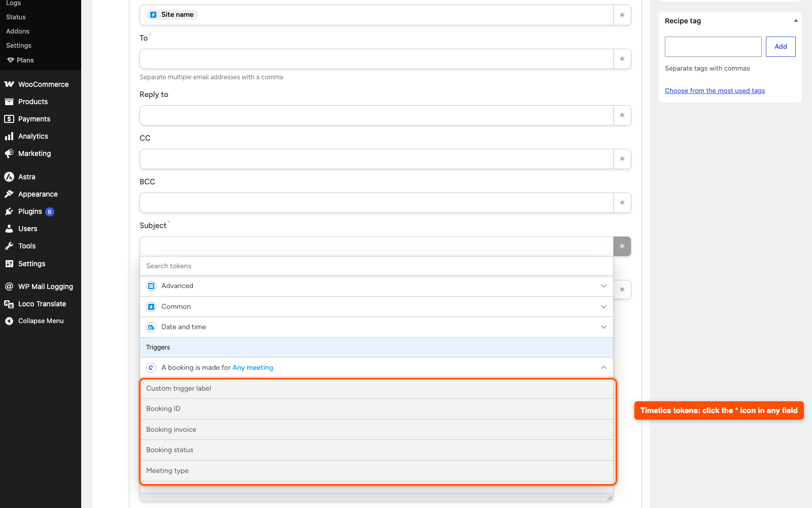
Task: Click the Users person icon
Action: click(9, 229)
